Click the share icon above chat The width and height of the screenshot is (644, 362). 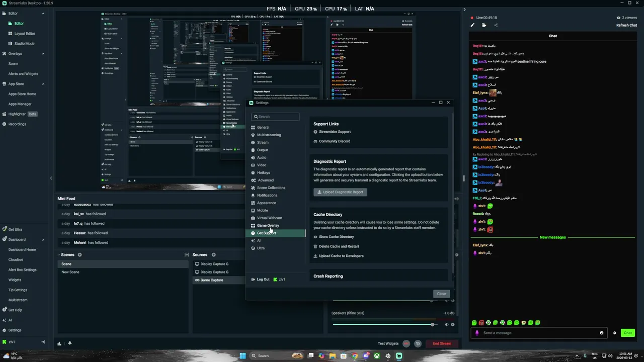click(496, 25)
